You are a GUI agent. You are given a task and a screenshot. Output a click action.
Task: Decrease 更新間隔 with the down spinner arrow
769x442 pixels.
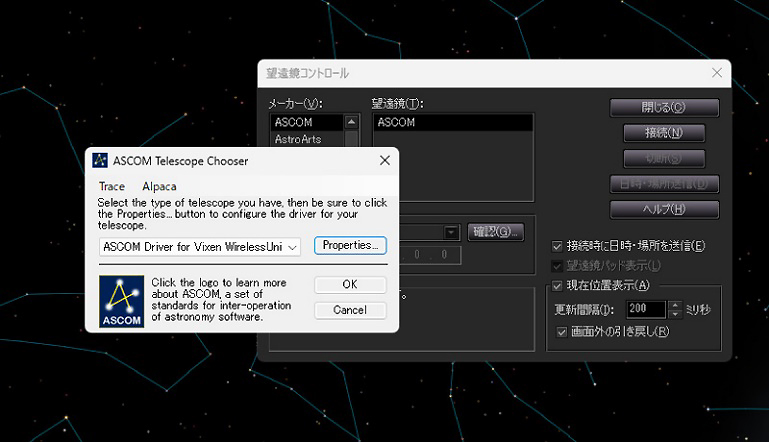(x=675, y=313)
